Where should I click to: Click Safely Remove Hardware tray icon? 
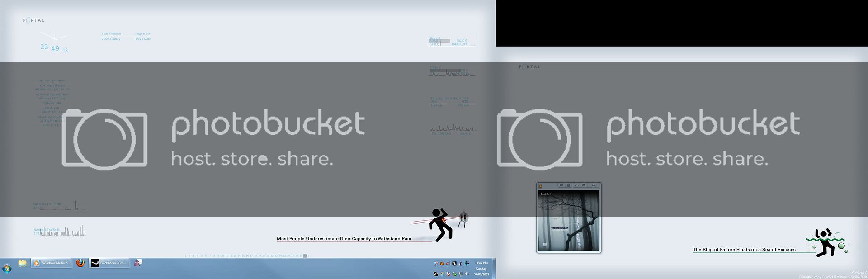[x=454, y=274]
